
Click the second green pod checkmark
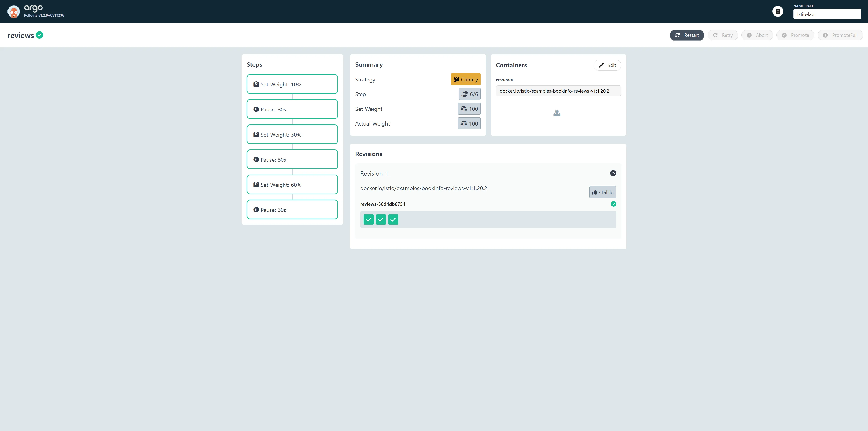pos(381,220)
